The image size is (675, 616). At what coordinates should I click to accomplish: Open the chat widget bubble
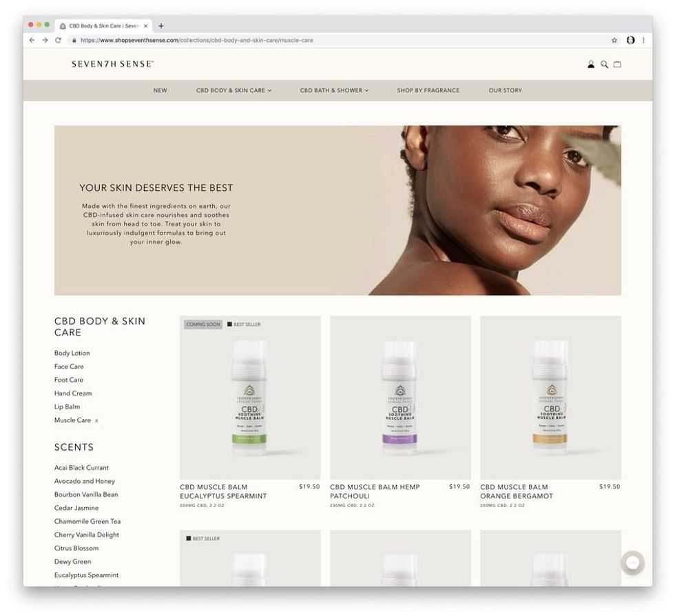tap(632, 562)
